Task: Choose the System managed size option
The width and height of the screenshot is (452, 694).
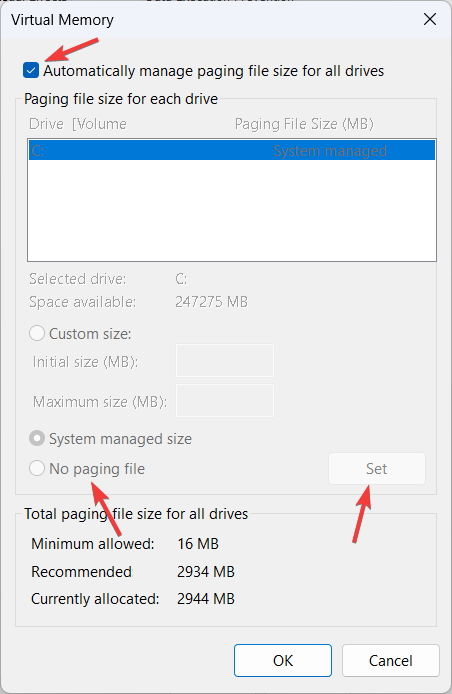Action: coord(37,439)
